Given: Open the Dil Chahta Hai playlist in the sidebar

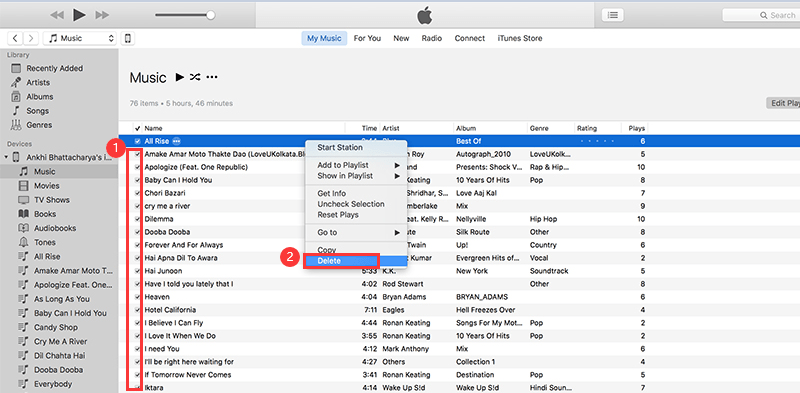Looking at the screenshot, I should point(59,356).
